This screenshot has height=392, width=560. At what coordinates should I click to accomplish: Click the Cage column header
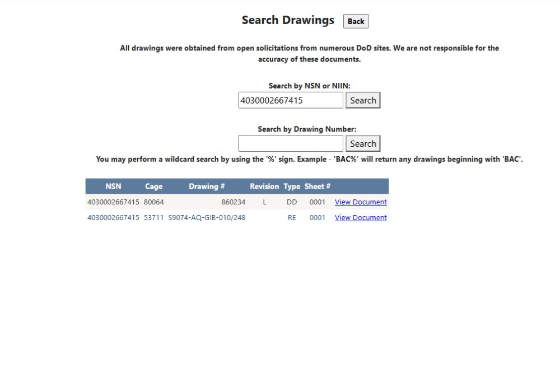coord(153,186)
